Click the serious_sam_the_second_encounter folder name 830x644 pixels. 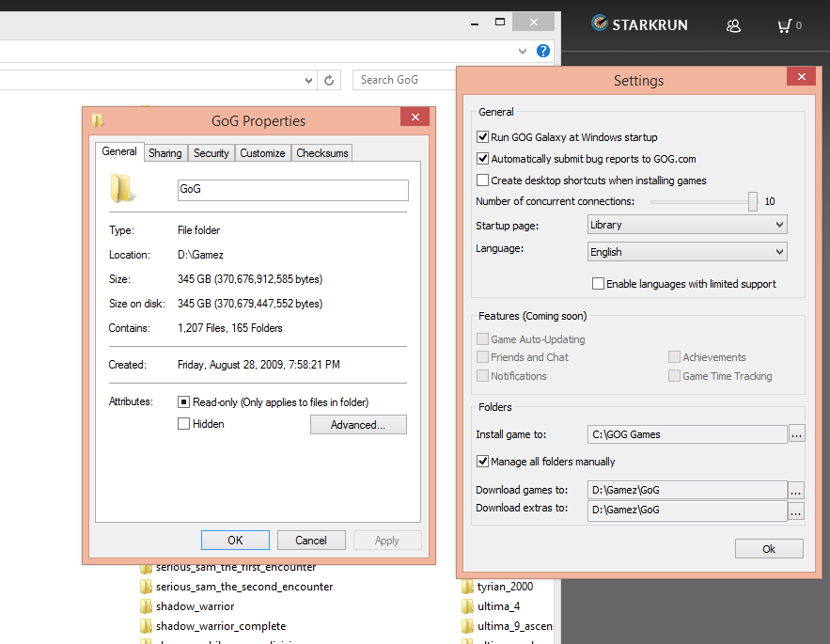tap(244, 587)
